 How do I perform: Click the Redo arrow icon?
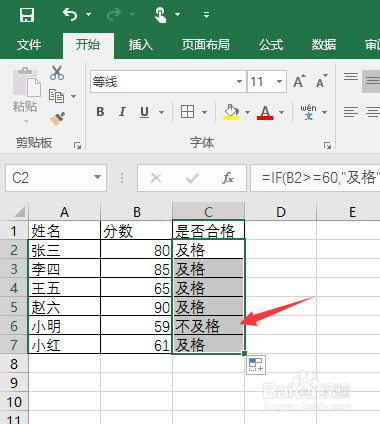pyautogui.click(x=114, y=15)
